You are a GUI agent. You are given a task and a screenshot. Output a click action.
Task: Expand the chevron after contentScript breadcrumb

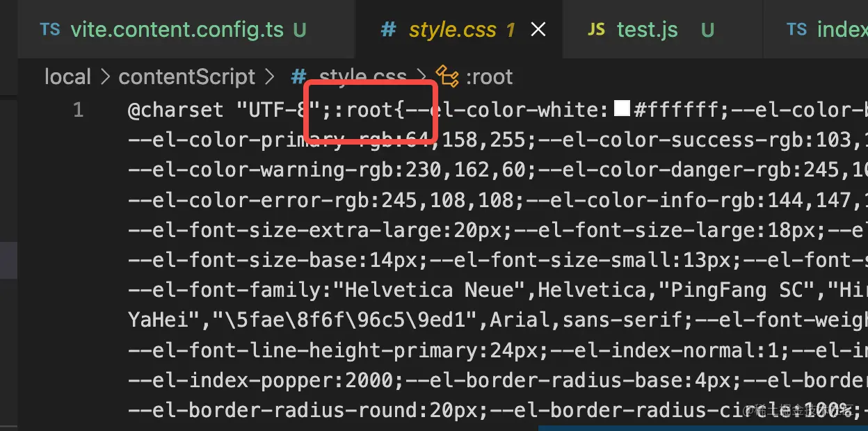click(269, 76)
